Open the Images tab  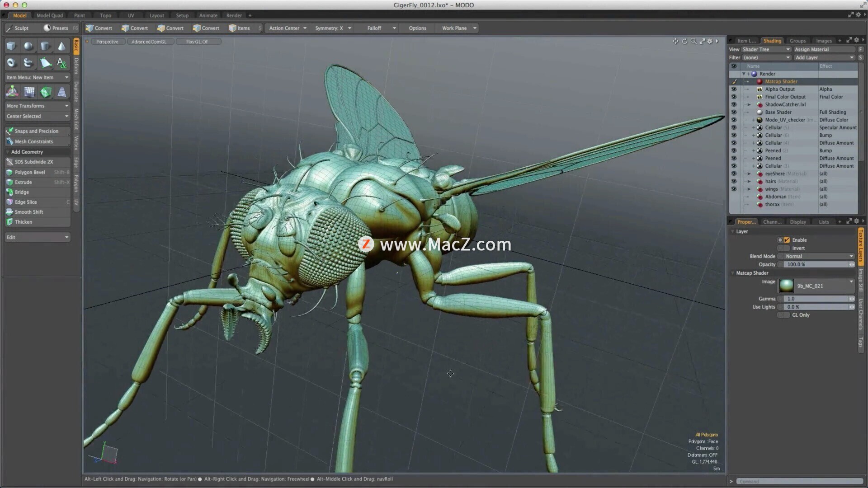click(x=824, y=41)
